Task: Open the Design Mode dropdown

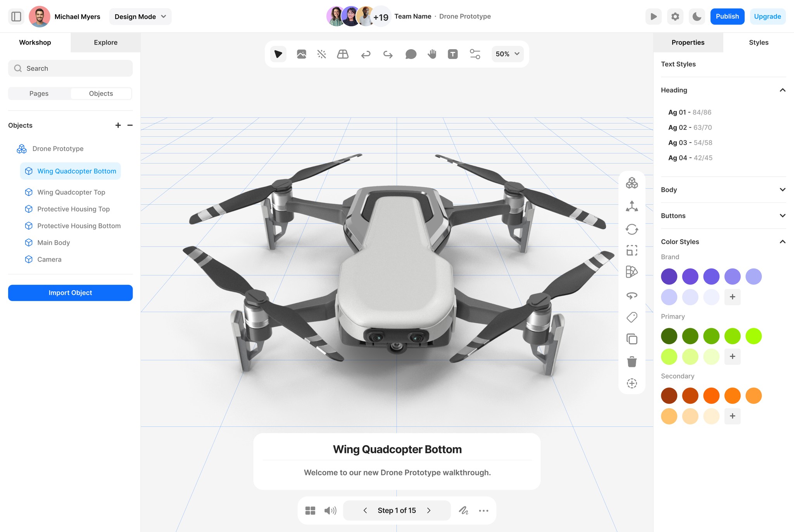Action: pyautogui.click(x=140, y=16)
